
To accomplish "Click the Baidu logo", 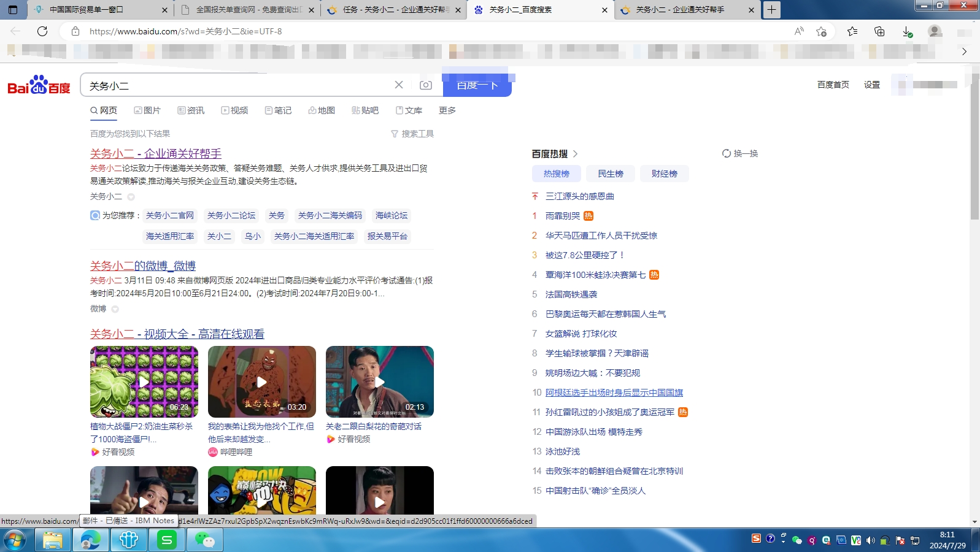I will point(39,85).
